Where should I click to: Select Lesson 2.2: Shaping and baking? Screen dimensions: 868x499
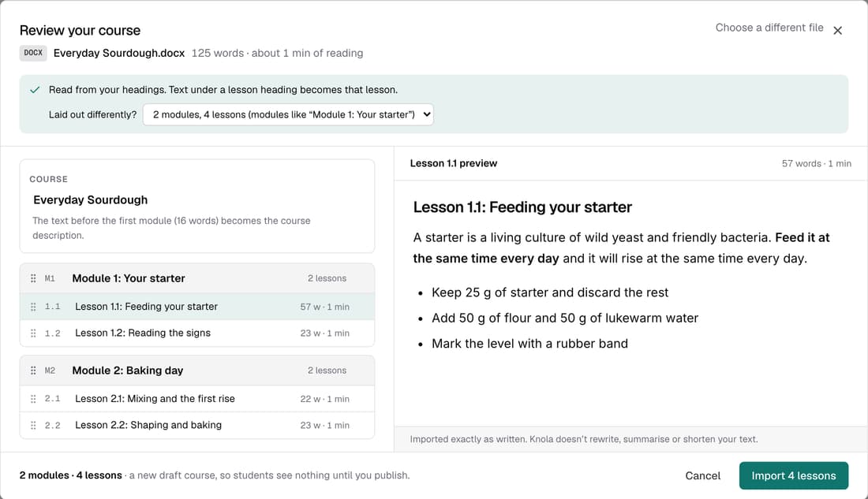(197, 426)
